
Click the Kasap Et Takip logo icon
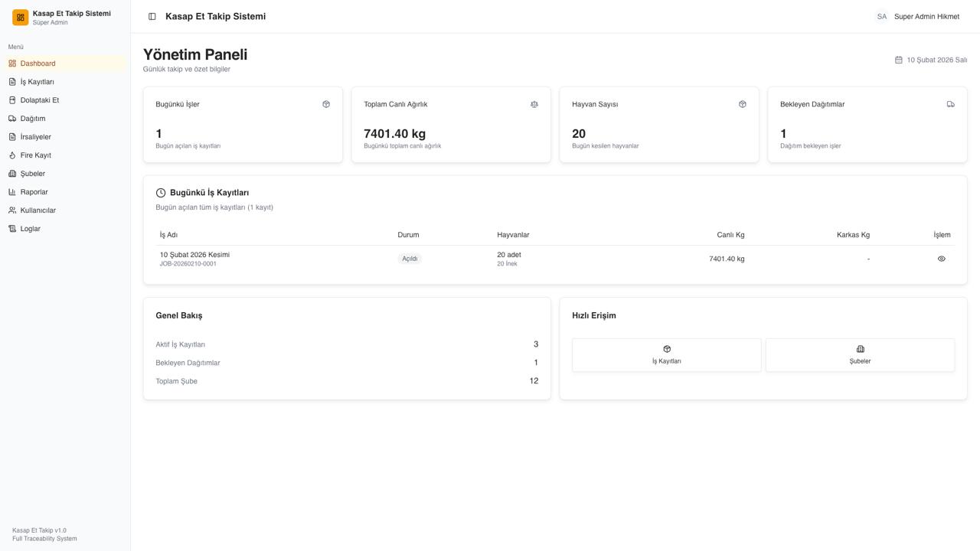click(21, 18)
